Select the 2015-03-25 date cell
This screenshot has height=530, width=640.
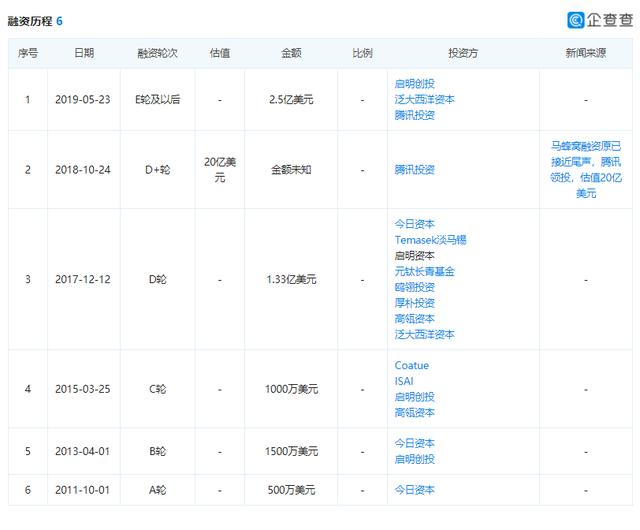click(x=83, y=389)
